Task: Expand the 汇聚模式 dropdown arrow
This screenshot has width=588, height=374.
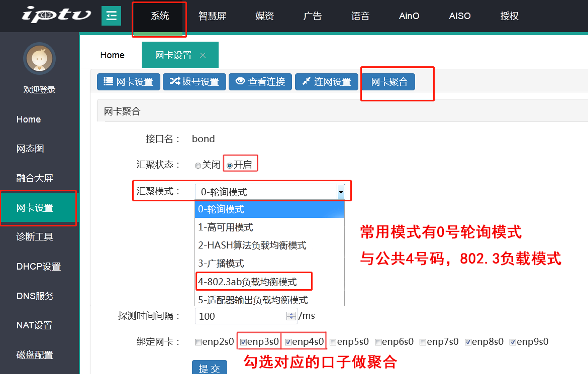Action: tap(341, 192)
